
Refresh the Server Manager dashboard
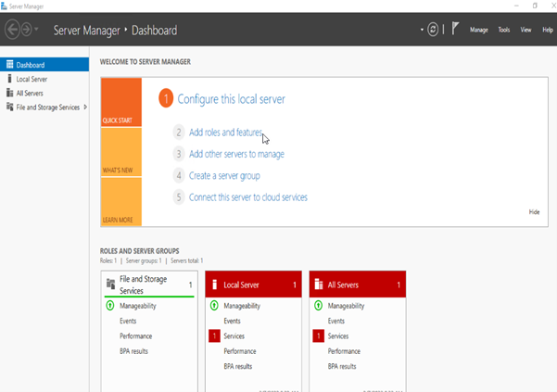pos(432,30)
